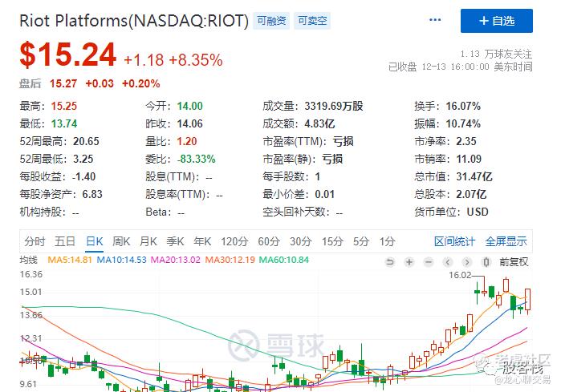
Task: Click the MA60:10.84 moving average label
Action: 284,260
